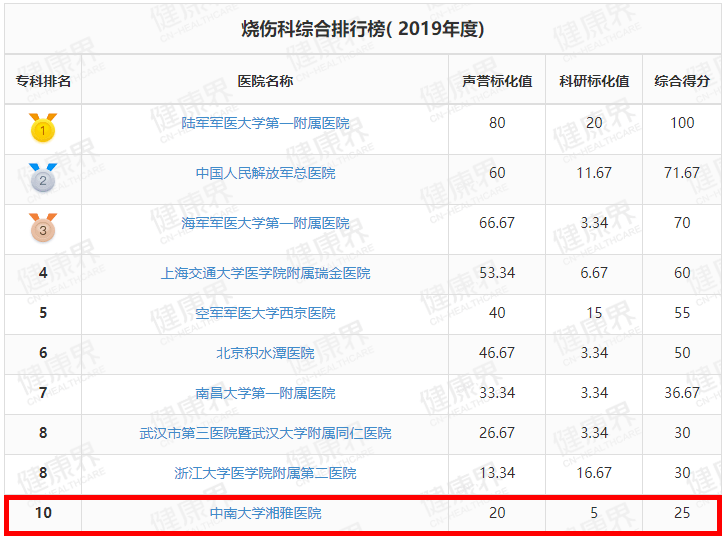Click the 综合得分 value 55
726x538 pixels.
[x=682, y=313]
